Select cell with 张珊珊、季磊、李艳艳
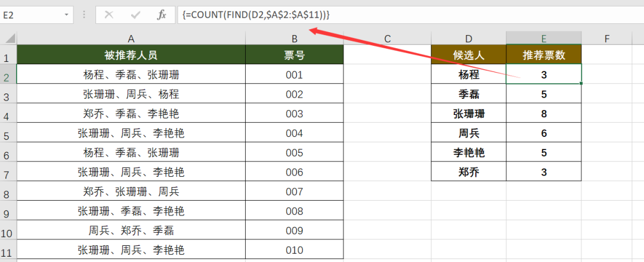The height and width of the screenshot is (262, 644). coord(131,211)
